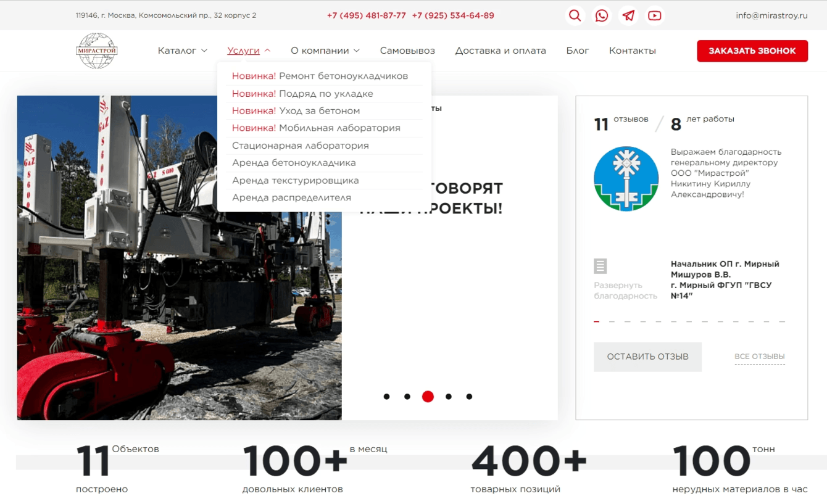
Task: Open WhatsApp chat icon
Action: click(x=602, y=15)
